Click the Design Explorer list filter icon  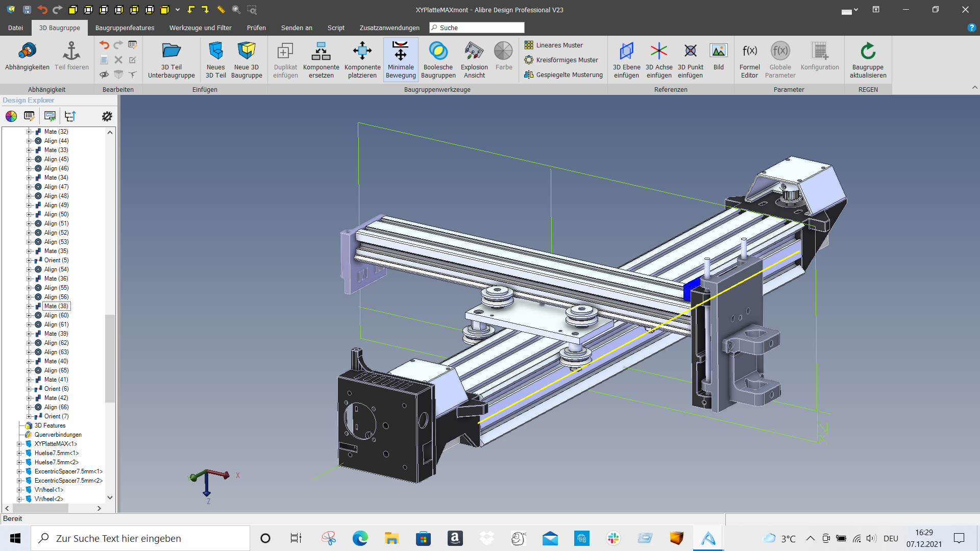29,116
